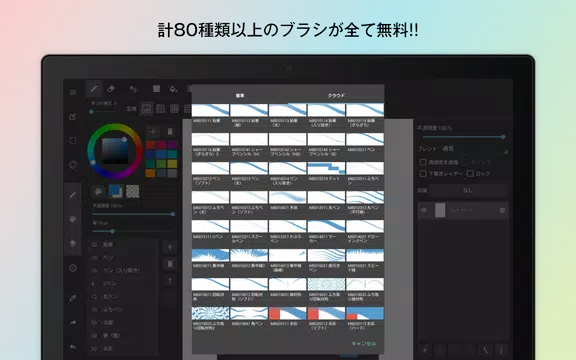The height and width of the screenshot is (360, 576).
Task: Select the スピード線 brush thumbnail
Action: (x=365, y=255)
